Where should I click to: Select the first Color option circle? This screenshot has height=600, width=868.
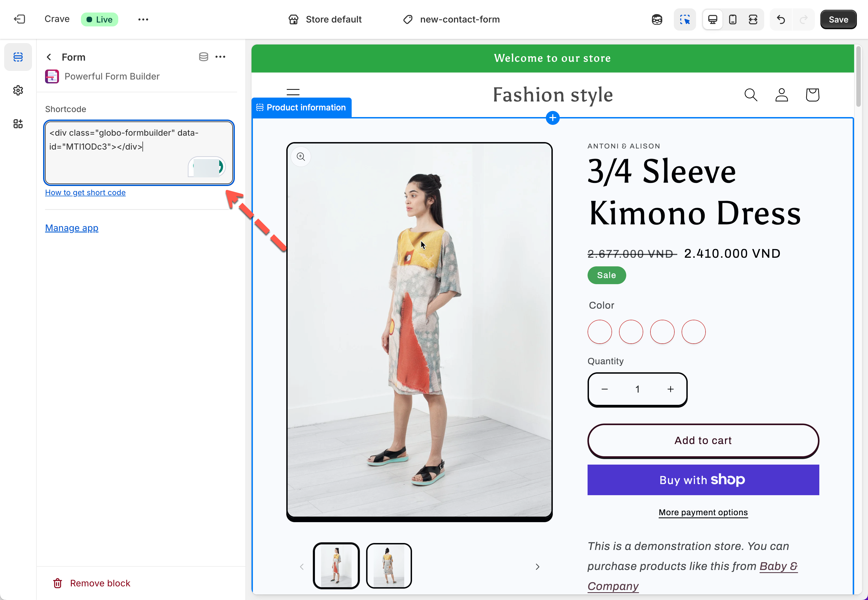click(x=600, y=332)
